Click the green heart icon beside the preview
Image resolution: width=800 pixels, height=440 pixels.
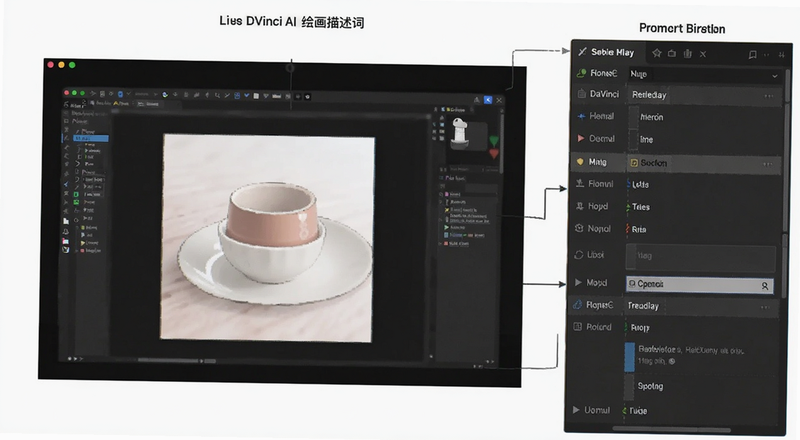coord(493,140)
